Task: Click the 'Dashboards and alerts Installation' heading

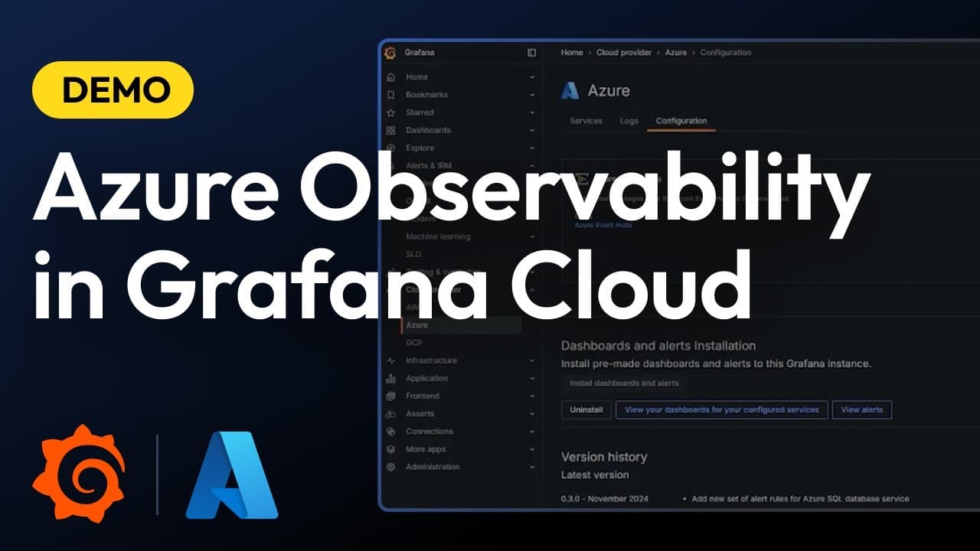Action: (658, 346)
